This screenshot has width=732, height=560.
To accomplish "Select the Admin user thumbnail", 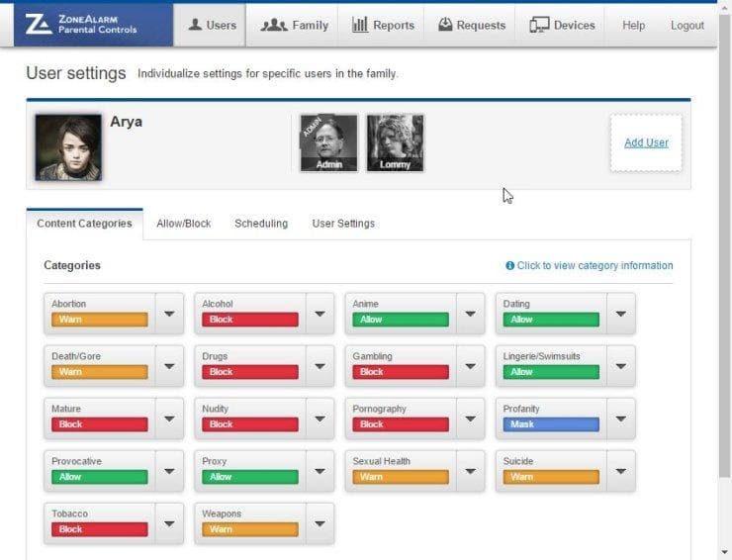I will tap(329, 142).
